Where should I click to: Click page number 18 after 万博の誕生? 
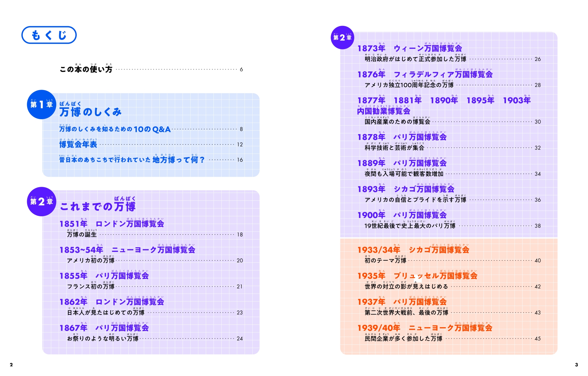pos(240,234)
